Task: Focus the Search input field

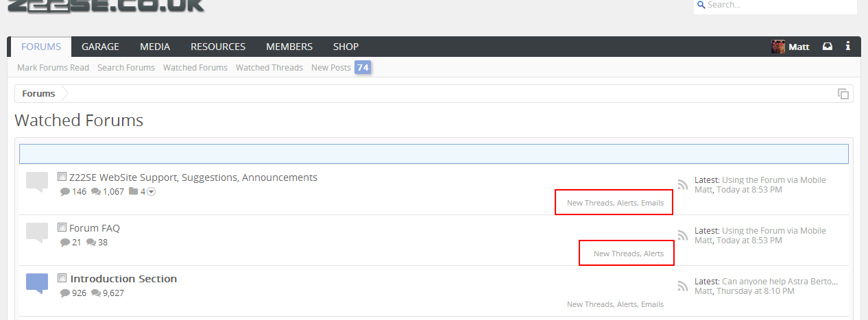Action: 775,5
